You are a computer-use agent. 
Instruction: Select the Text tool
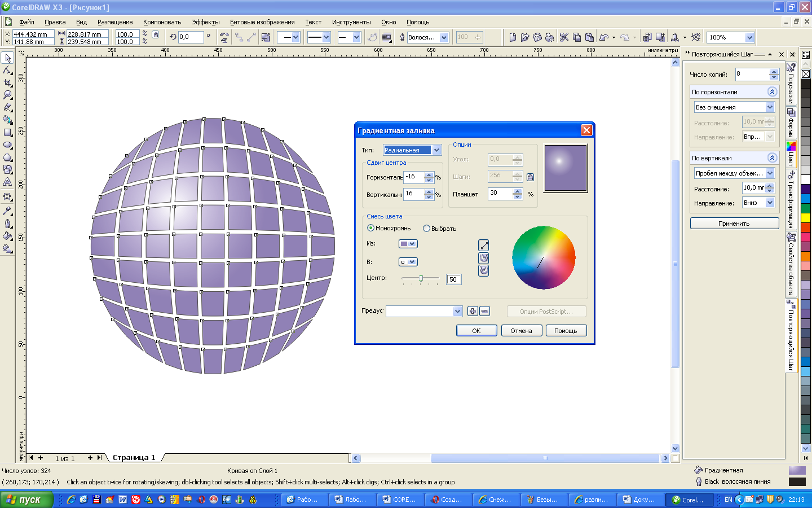(x=7, y=182)
